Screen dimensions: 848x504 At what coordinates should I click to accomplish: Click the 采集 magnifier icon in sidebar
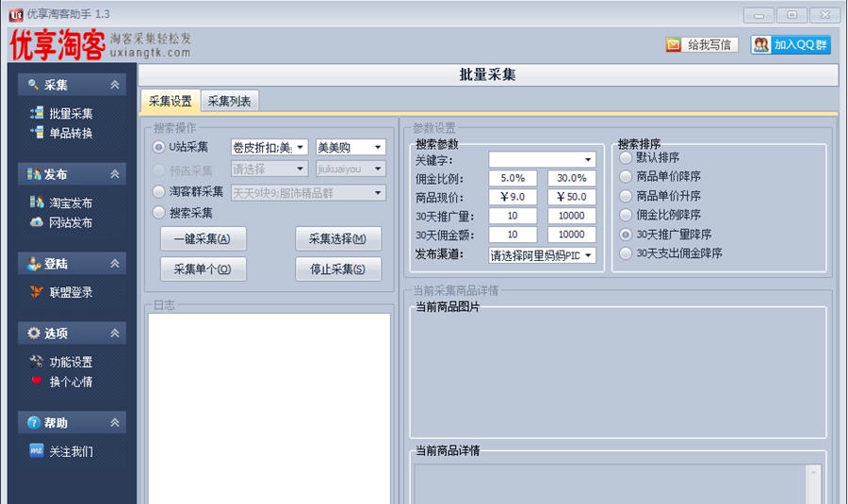[34, 85]
